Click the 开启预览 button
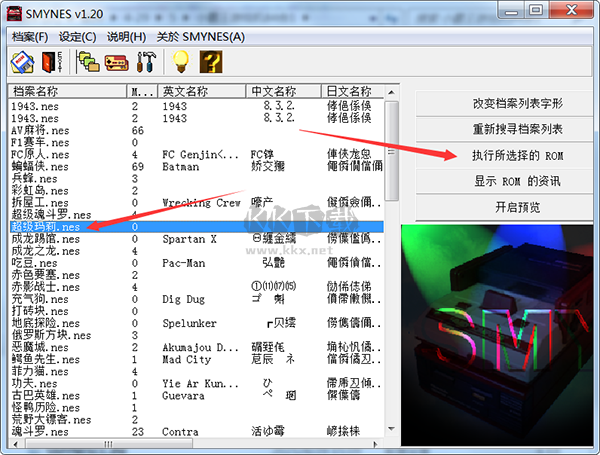The width and height of the screenshot is (600, 455). 504,207
